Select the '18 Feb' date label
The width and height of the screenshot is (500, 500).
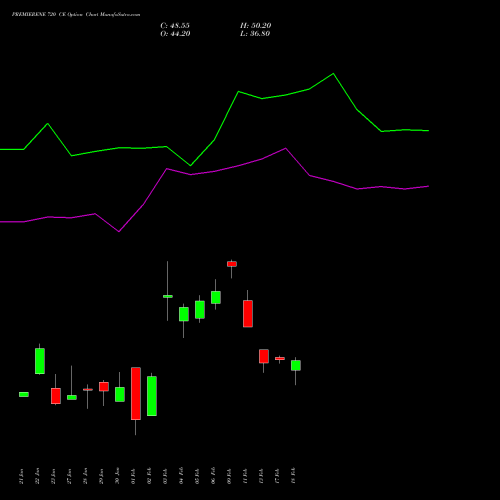(294, 476)
